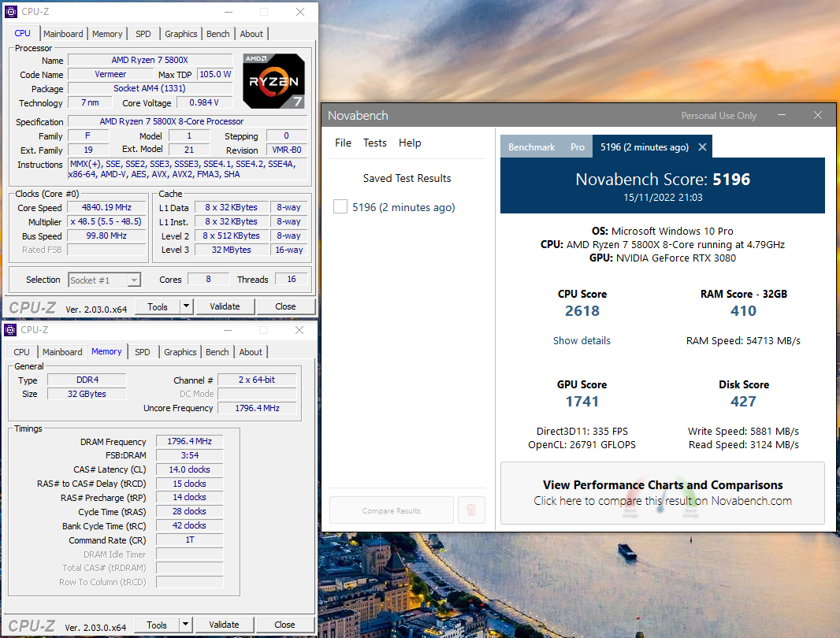Click the Show details link under CPU Score
This screenshot has width=840, height=638.
coord(582,340)
